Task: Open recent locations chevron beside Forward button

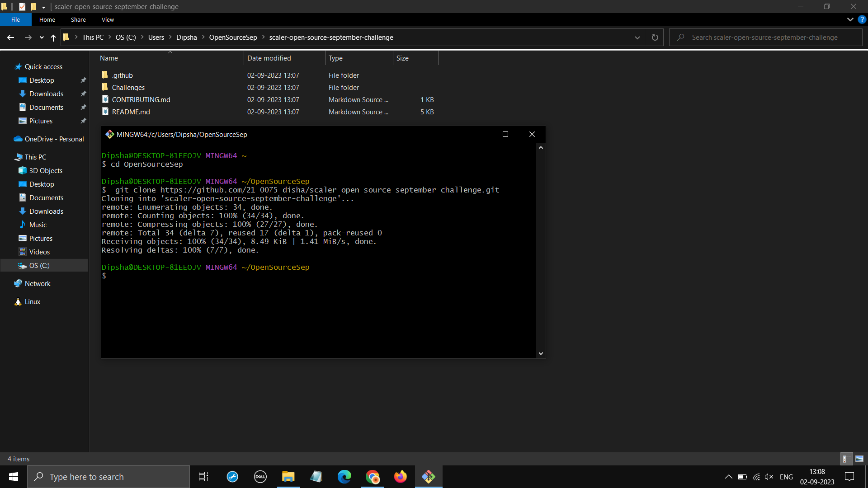Action: [41, 38]
